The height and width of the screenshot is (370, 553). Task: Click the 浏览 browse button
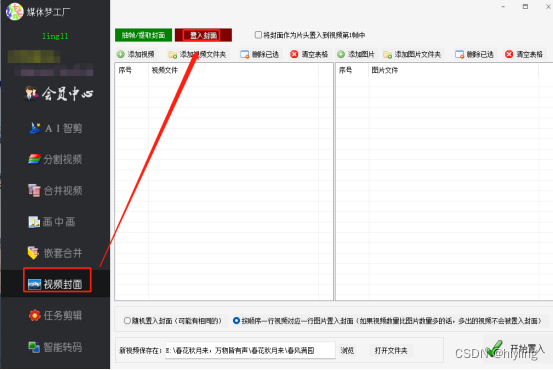pos(347,351)
